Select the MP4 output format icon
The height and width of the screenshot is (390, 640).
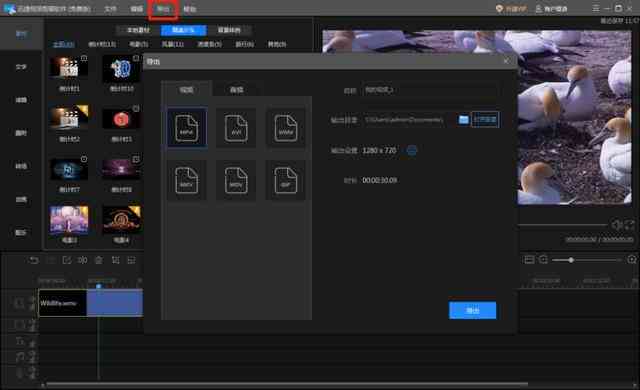pyautogui.click(x=187, y=128)
